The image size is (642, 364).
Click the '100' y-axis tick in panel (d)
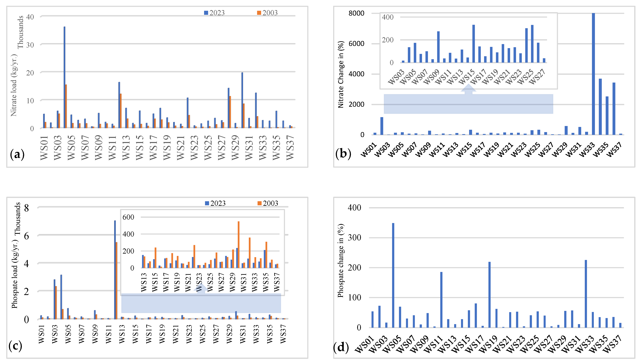tap(355, 297)
